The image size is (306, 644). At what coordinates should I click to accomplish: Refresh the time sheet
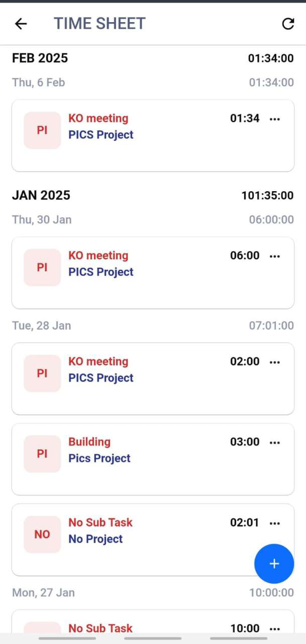288,24
